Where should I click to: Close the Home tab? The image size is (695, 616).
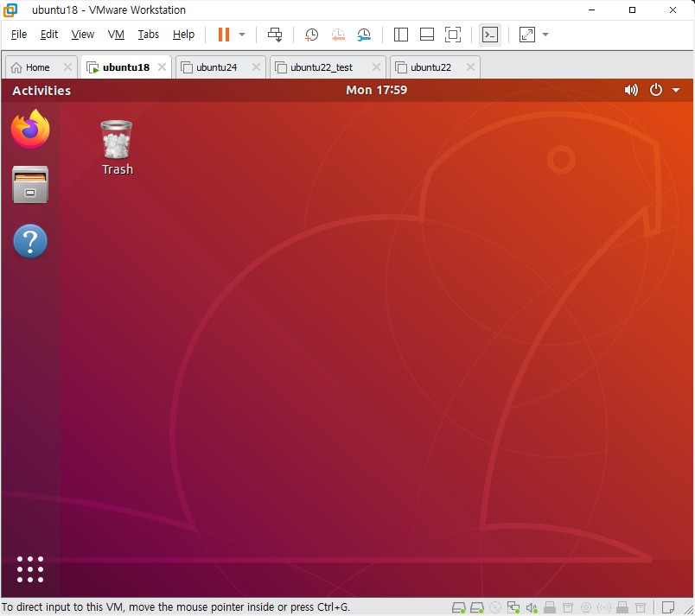(x=67, y=67)
